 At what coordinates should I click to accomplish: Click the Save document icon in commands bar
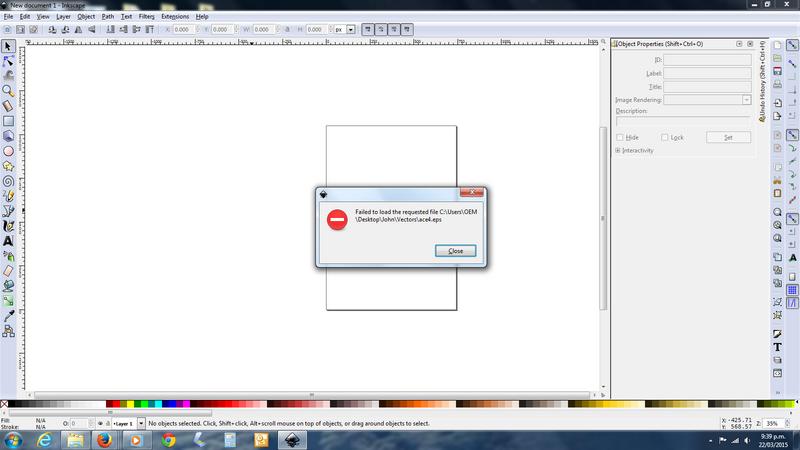coord(777,71)
